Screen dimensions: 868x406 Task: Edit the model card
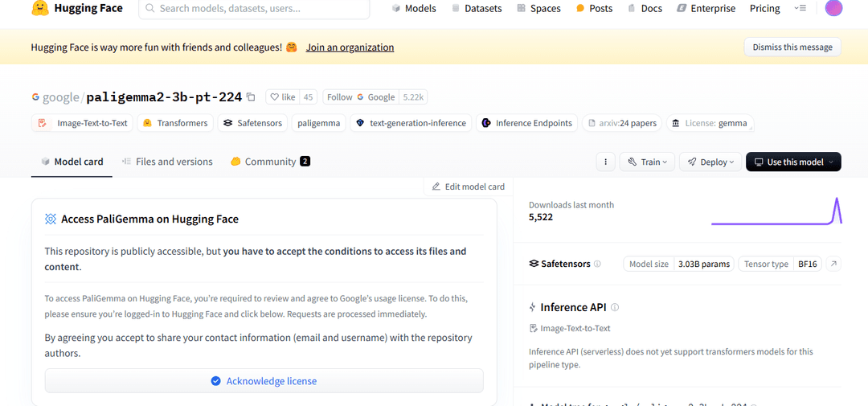point(469,187)
